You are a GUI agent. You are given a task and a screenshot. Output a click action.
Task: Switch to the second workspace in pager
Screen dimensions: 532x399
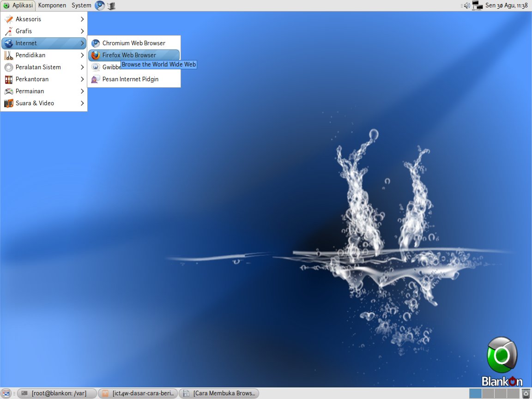pyautogui.click(x=488, y=393)
